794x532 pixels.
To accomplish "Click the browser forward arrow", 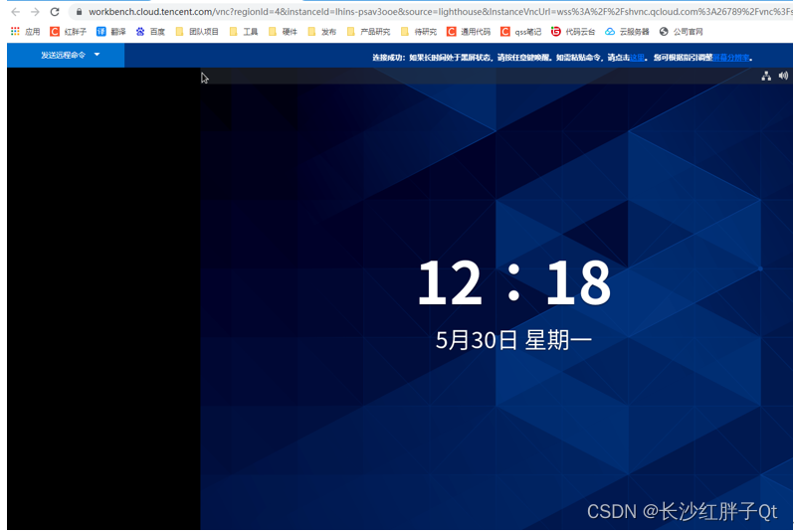I will tap(35, 12).
